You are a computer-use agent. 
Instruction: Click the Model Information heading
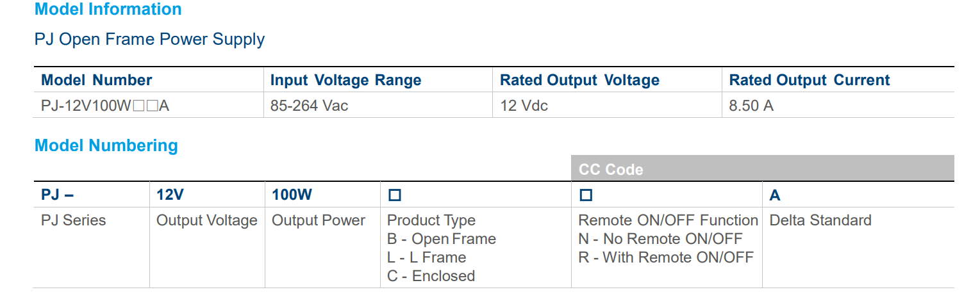108,10
